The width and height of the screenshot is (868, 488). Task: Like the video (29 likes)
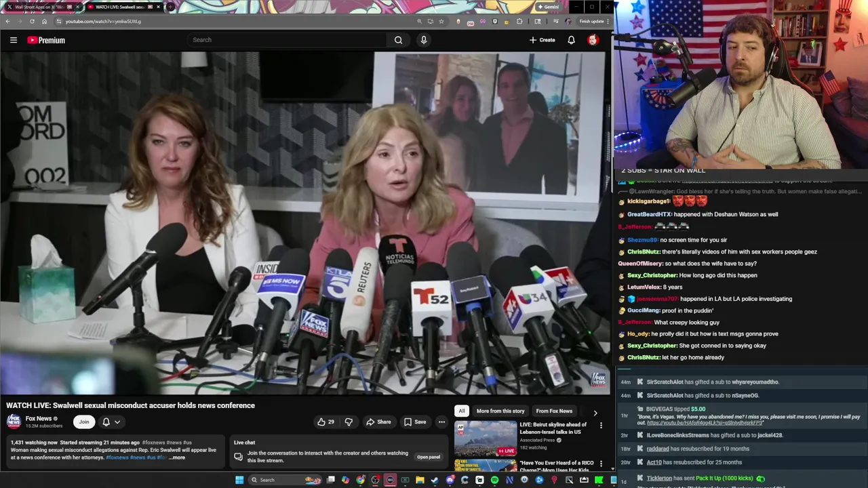pos(325,422)
